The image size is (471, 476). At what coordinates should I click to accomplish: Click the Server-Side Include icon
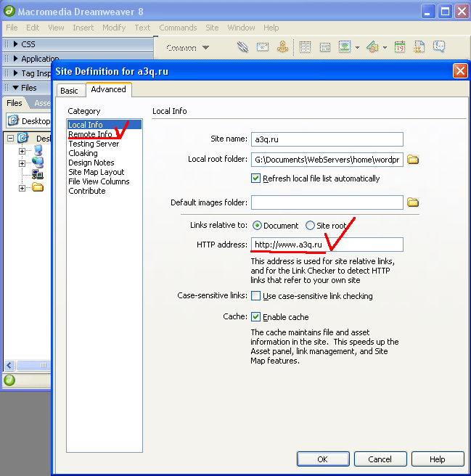(x=419, y=46)
